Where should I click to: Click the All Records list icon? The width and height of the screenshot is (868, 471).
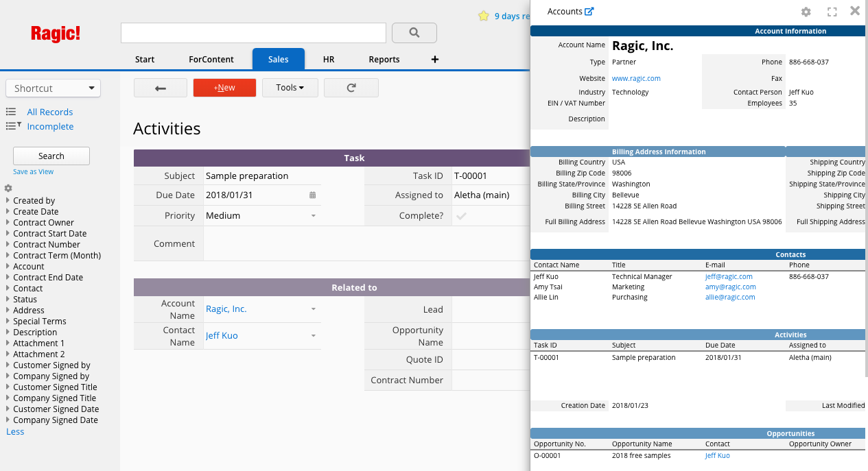11,112
